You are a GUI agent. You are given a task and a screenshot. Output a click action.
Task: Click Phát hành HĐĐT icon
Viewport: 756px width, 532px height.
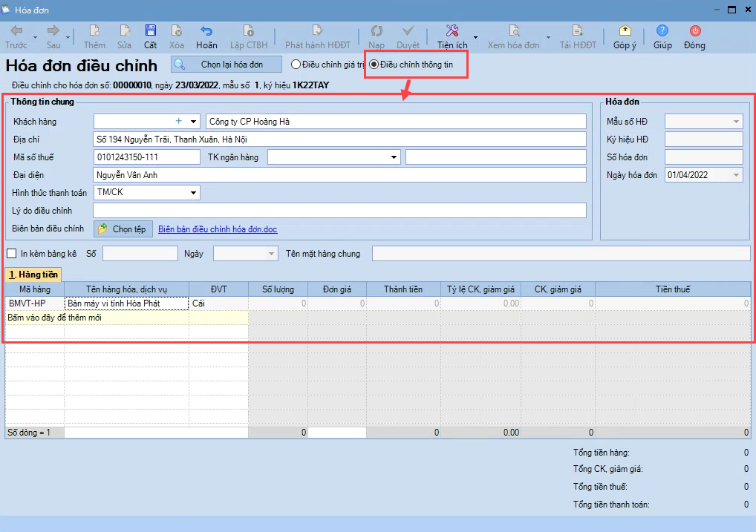(x=318, y=37)
